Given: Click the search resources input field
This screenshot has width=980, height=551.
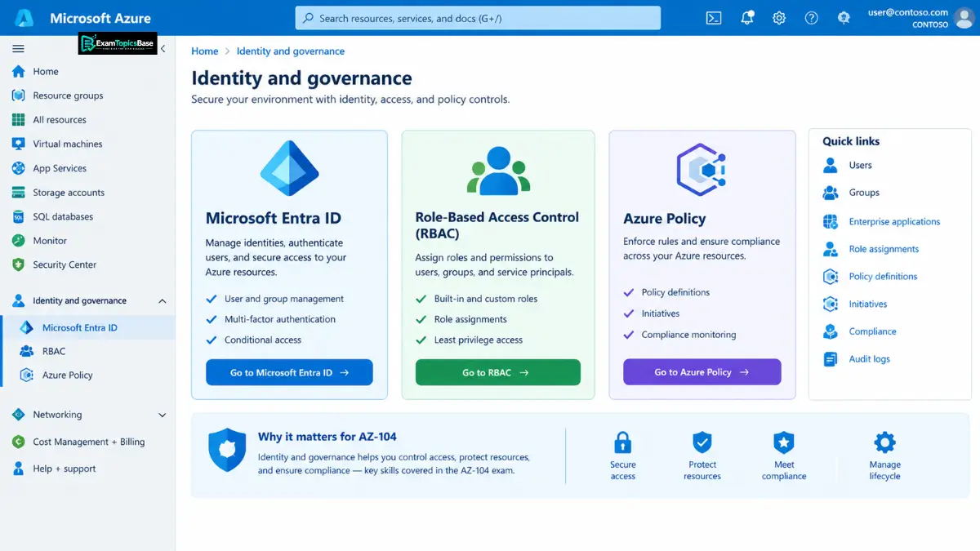Looking at the screenshot, I should 478,18.
